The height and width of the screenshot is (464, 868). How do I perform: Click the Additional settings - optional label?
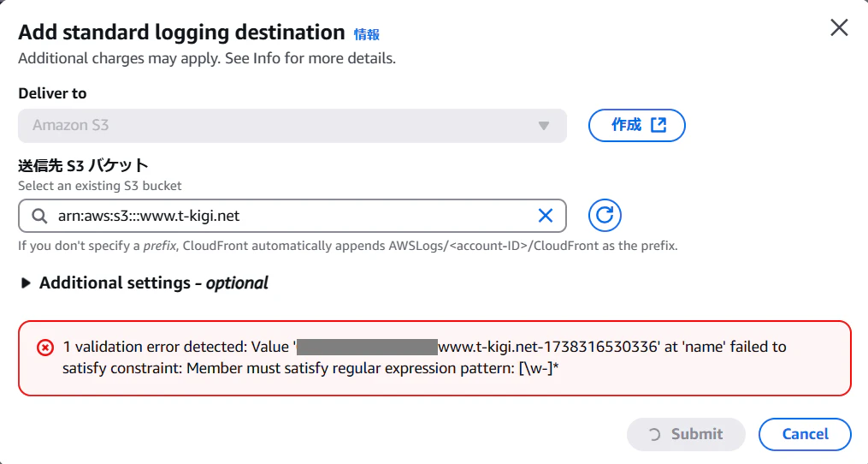tap(154, 283)
